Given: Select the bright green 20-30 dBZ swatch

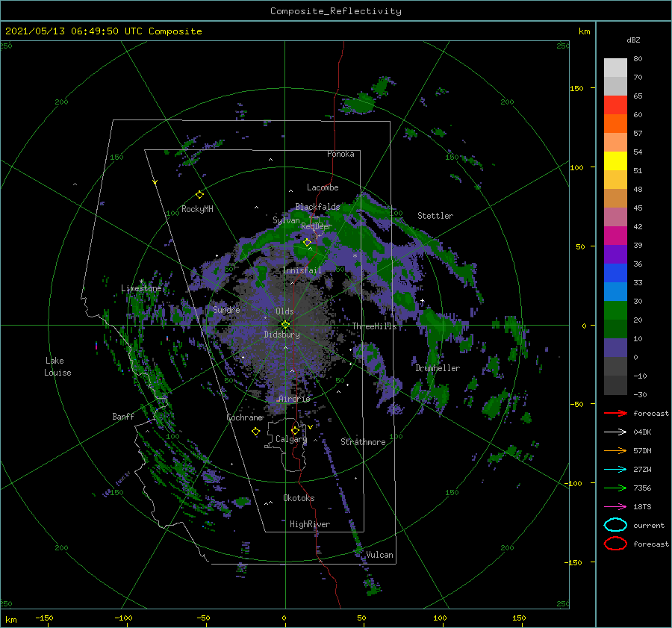Looking at the screenshot, I should [x=615, y=311].
